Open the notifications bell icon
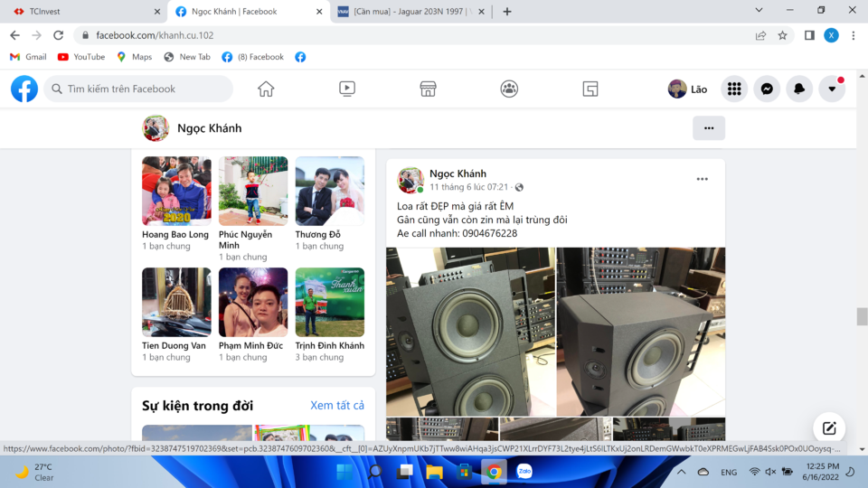 tap(799, 89)
